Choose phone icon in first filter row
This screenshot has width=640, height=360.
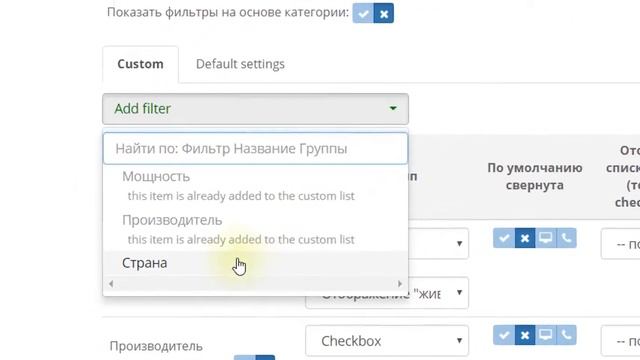click(566, 238)
